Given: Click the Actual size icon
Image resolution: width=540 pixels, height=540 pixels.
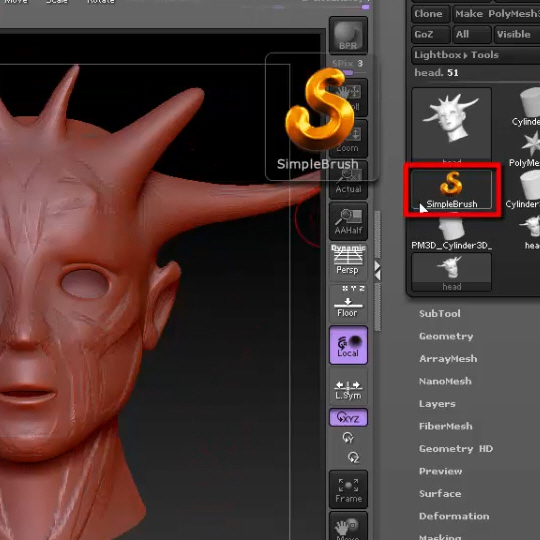Looking at the screenshot, I should click(x=348, y=180).
